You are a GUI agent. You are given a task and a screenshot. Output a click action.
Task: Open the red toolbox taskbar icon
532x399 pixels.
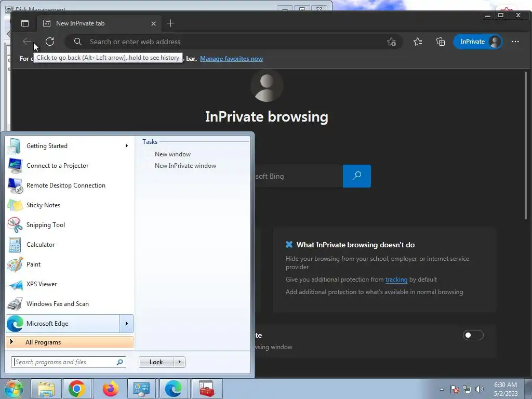(207, 389)
